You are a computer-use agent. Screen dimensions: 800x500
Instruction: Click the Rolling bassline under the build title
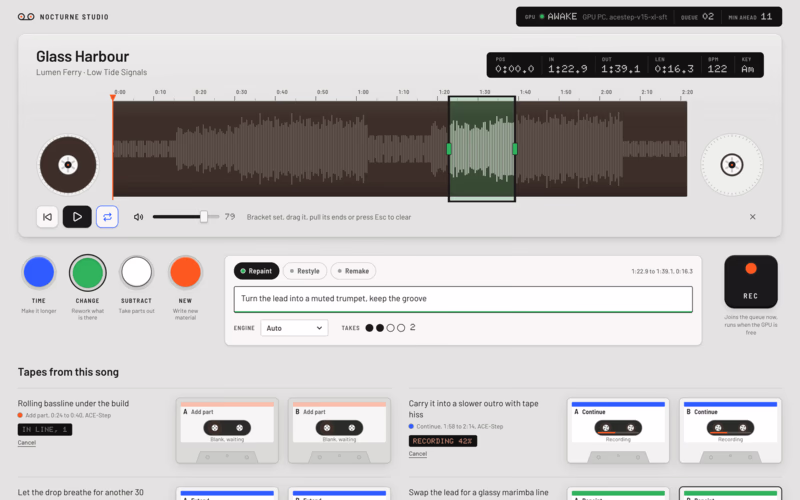point(73,404)
